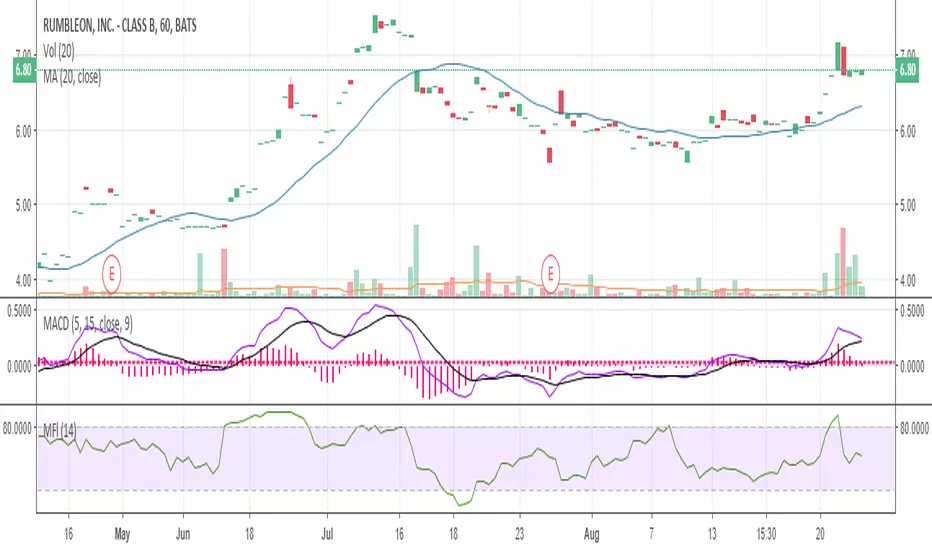Image resolution: width=932 pixels, height=550 pixels.
Task: Click the right 6.80 price tag
Action: click(x=908, y=70)
